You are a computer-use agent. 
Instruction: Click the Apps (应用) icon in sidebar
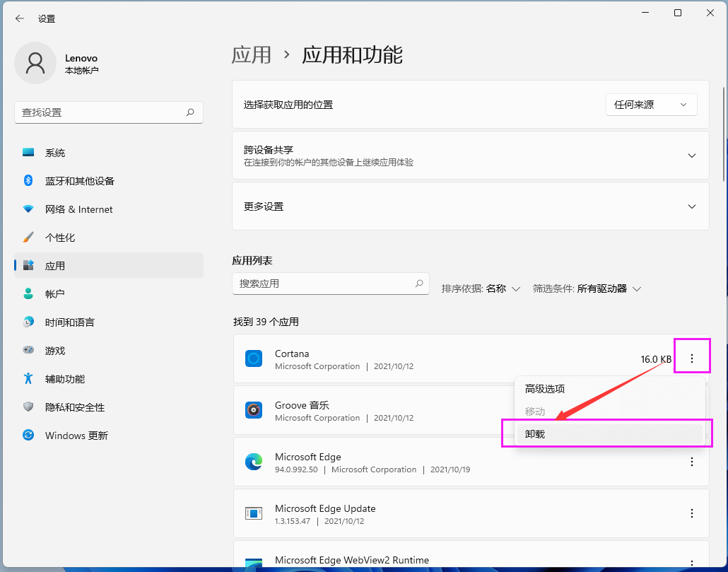28,266
